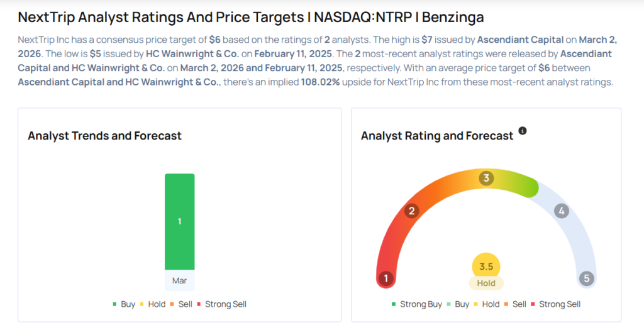This screenshot has width=644, height=330.
Task: Click gauge marker 3 at the arc top
Action: (x=486, y=179)
